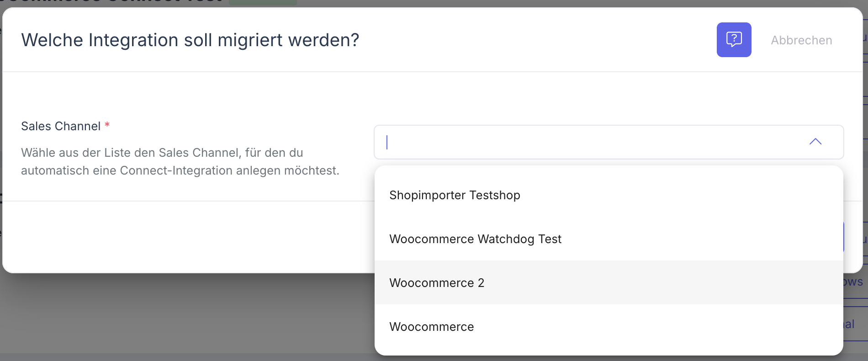
Task: Click the partially hidden page heading at top
Action: pos(114,2)
